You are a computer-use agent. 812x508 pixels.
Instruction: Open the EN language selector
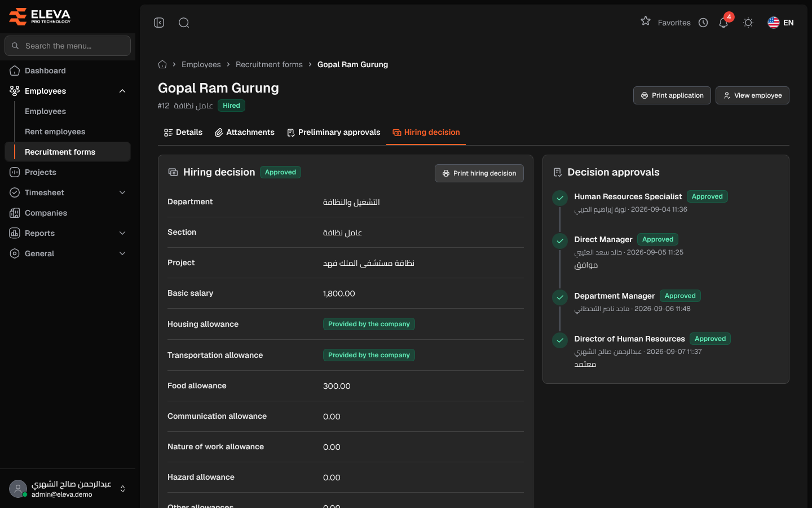tap(781, 23)
